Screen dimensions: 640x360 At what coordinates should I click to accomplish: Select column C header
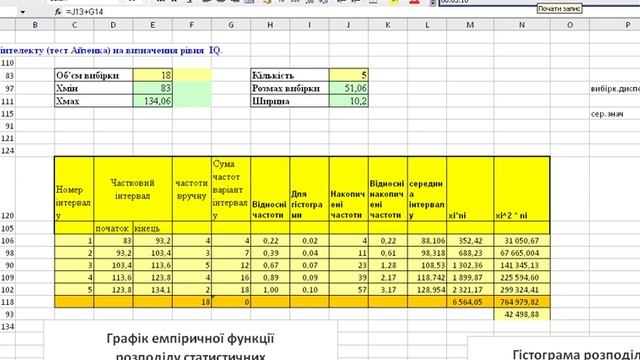click(74, 25)
